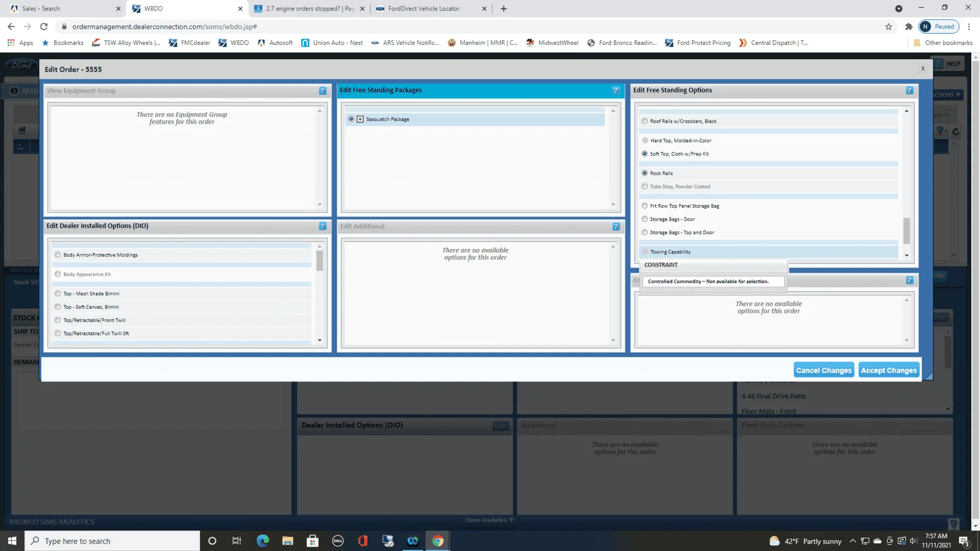The image size is (980, 551).
Task: Select Top - Soft Canvas, Bimini
Action: click(58, 307)
